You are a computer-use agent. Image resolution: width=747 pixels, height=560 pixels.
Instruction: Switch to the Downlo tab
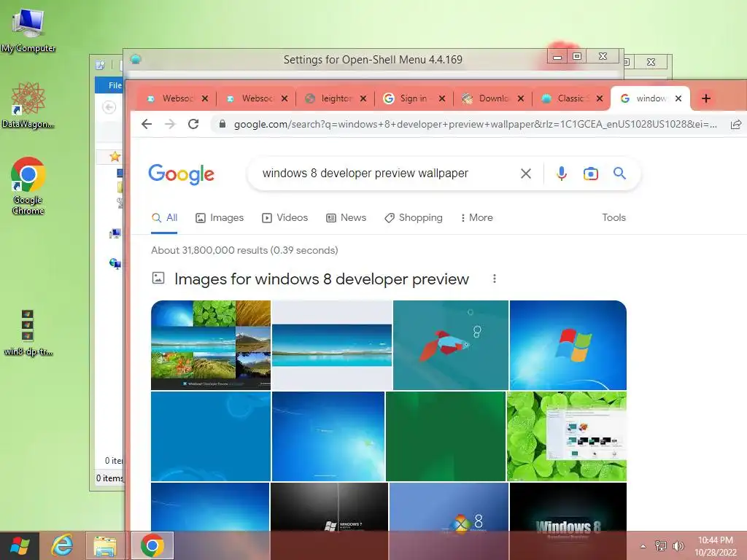click(492, 98)
